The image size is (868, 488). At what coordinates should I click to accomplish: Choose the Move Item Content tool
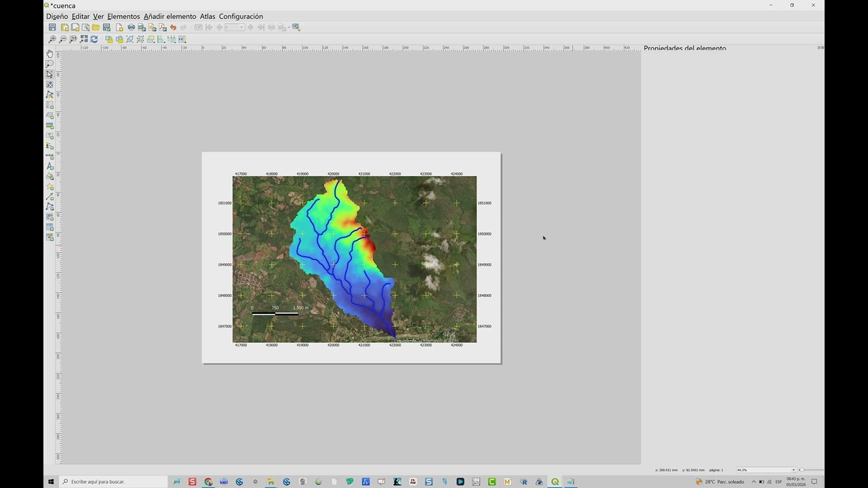pos(50,85)
